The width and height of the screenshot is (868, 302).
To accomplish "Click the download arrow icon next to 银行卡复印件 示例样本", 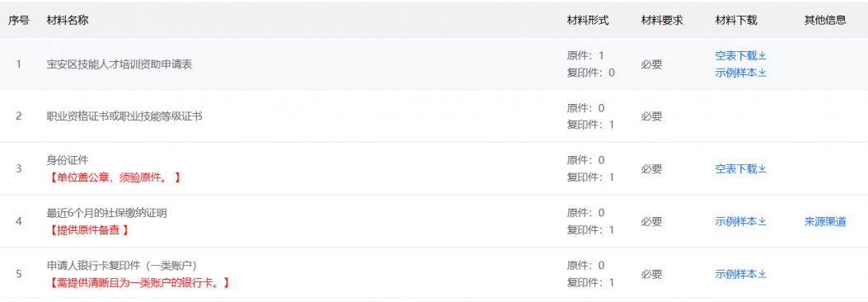I will click(762, 274).
